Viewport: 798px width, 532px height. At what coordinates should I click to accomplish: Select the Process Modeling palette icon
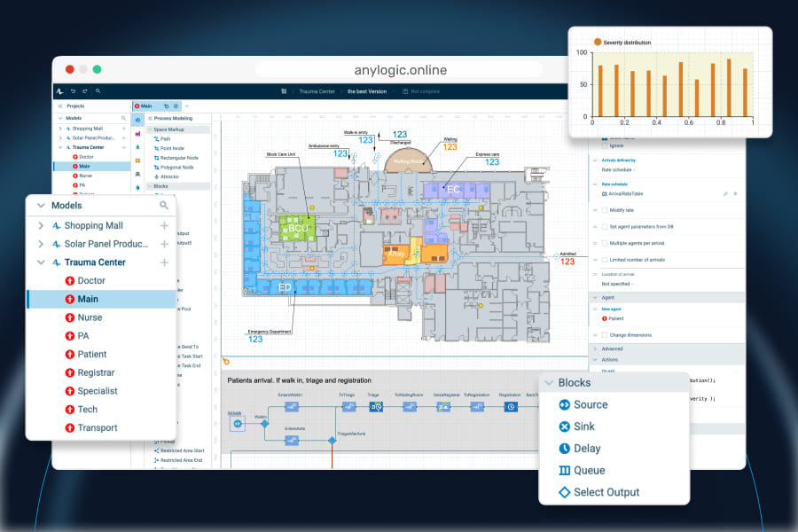137,121
